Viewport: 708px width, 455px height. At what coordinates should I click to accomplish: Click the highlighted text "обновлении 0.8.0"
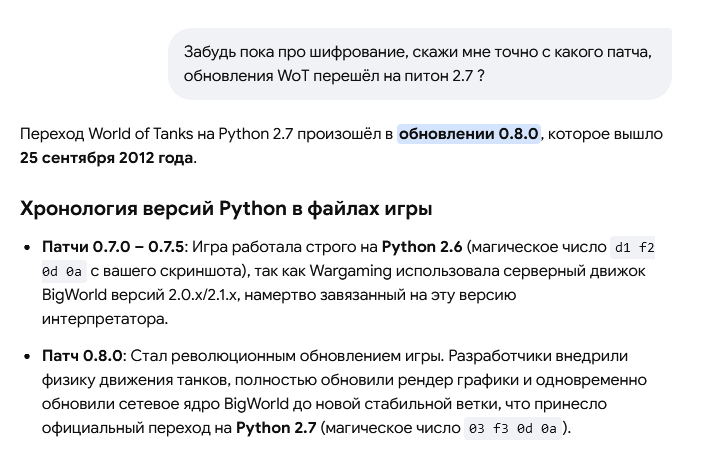pos(469,134)
